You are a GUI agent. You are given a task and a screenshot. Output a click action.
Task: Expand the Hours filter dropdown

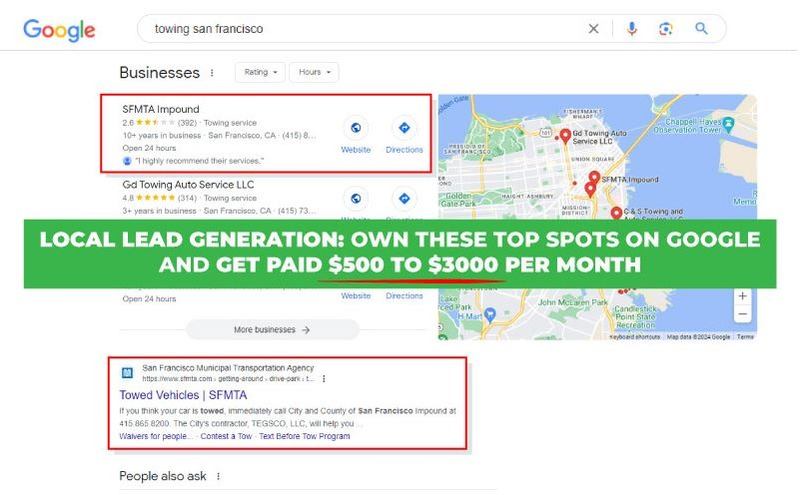point(314,72)
